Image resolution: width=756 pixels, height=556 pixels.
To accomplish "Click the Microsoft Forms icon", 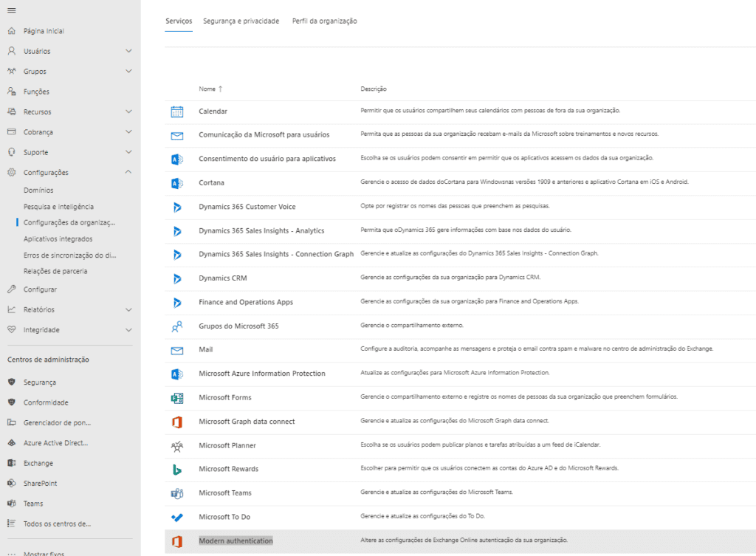I will (x=177, y=398).
